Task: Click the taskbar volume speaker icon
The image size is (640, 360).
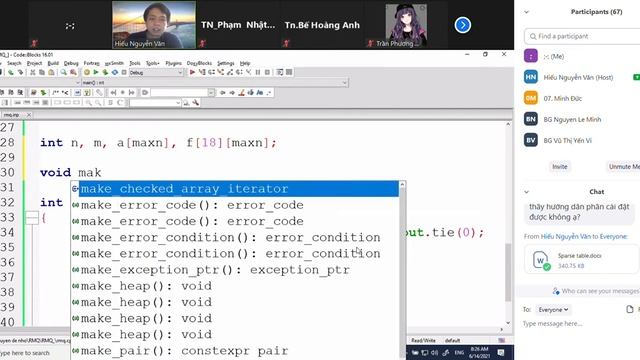Action: [434, 353]
